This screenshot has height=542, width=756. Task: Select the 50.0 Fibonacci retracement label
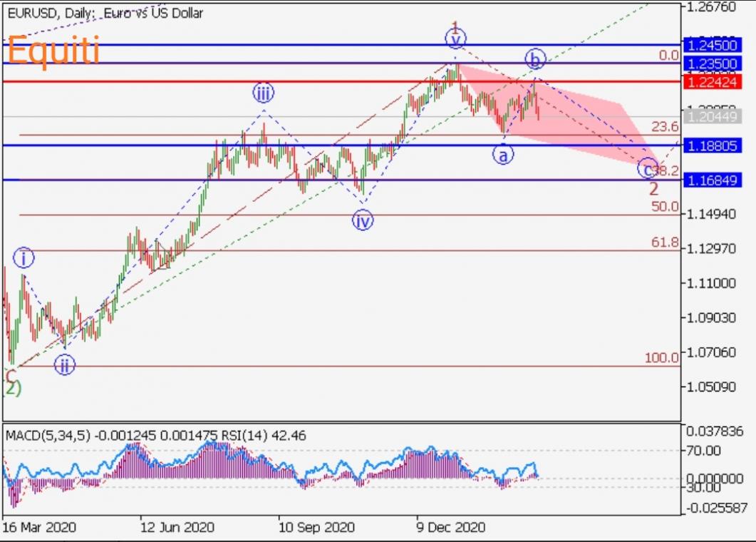tap(664, 207)
